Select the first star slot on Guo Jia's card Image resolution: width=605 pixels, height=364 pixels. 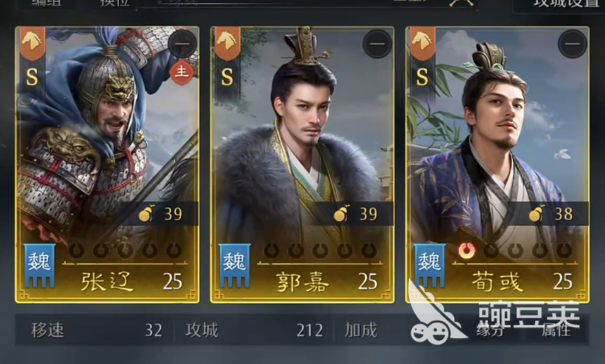tap(272, 251)
